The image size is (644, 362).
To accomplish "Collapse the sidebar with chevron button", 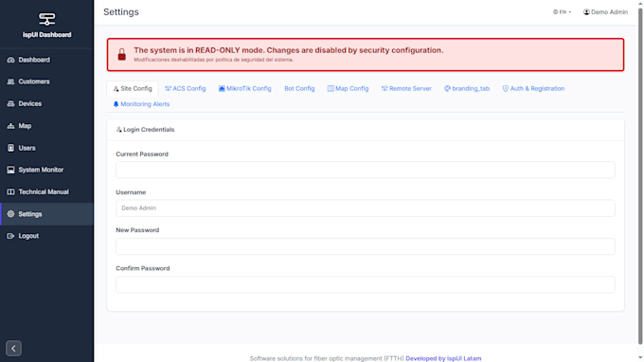I will tap(13, 349).
